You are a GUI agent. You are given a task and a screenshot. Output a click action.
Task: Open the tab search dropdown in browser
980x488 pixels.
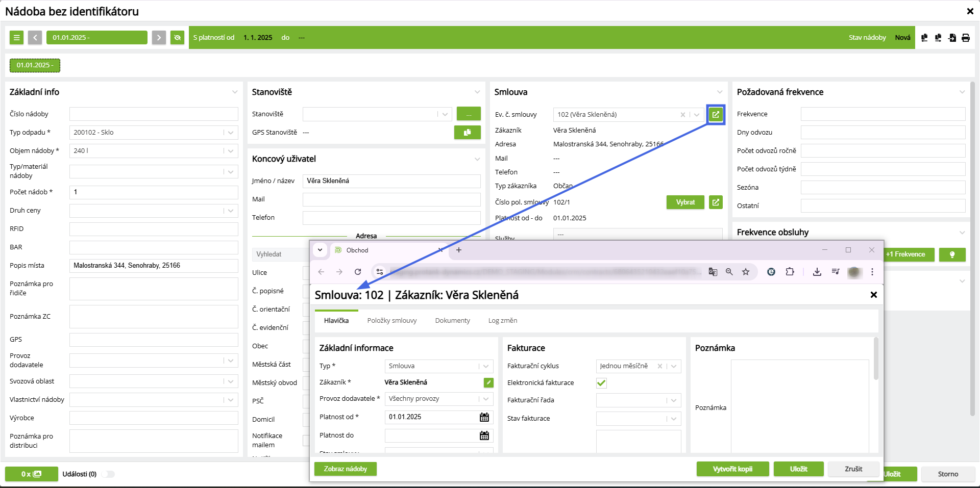tap(320, 250)
